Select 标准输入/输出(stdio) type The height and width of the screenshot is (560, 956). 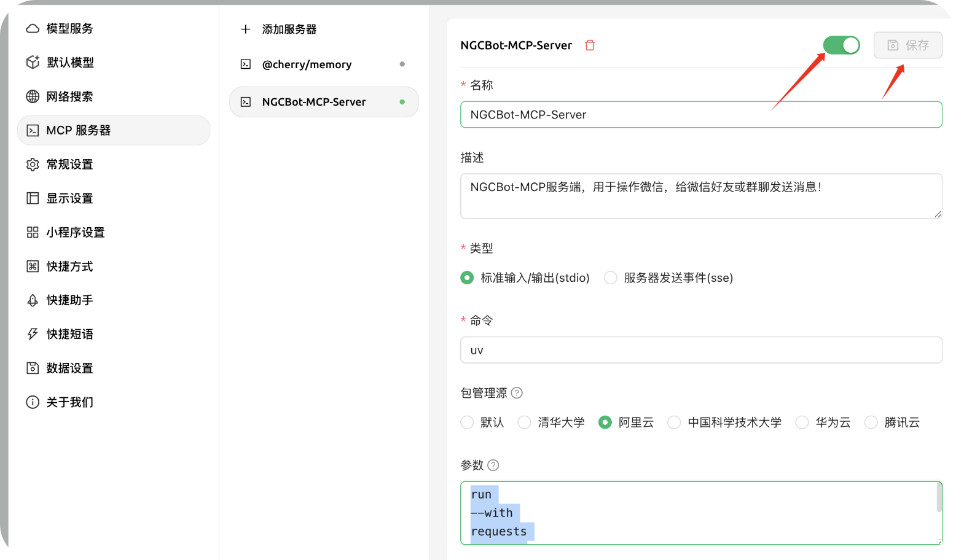[525, 278]
